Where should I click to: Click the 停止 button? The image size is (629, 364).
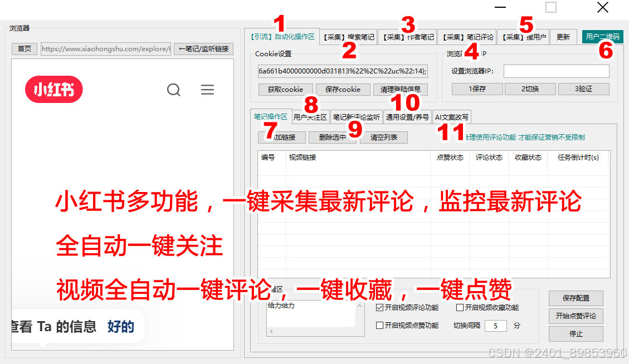[576, 333]
